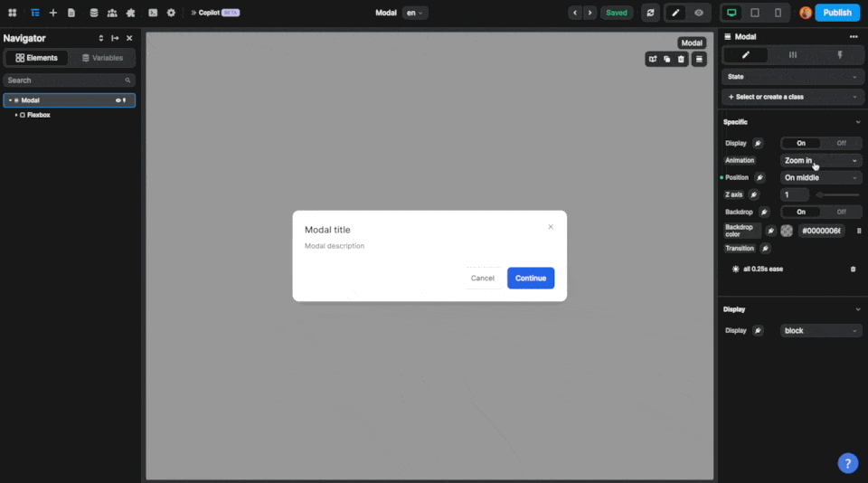Open the terminal console icon
Screen dimensions: 868x483
coord(153,13)
